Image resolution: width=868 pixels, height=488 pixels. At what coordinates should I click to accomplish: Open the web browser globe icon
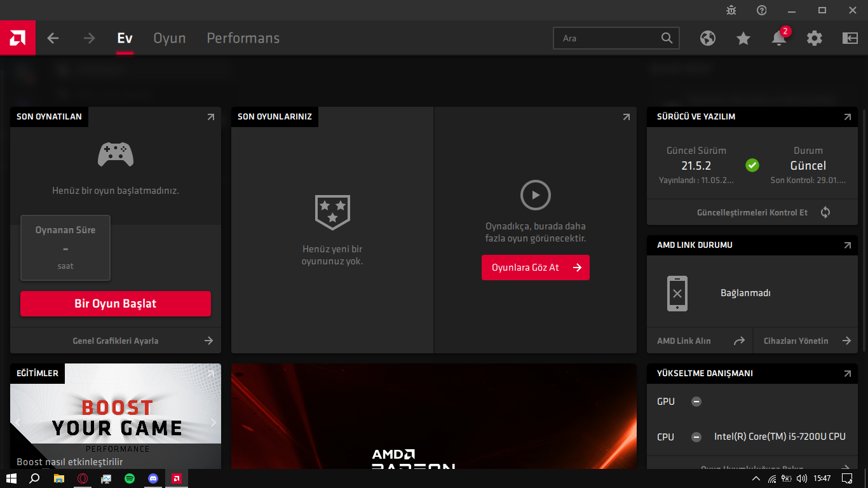708,38
